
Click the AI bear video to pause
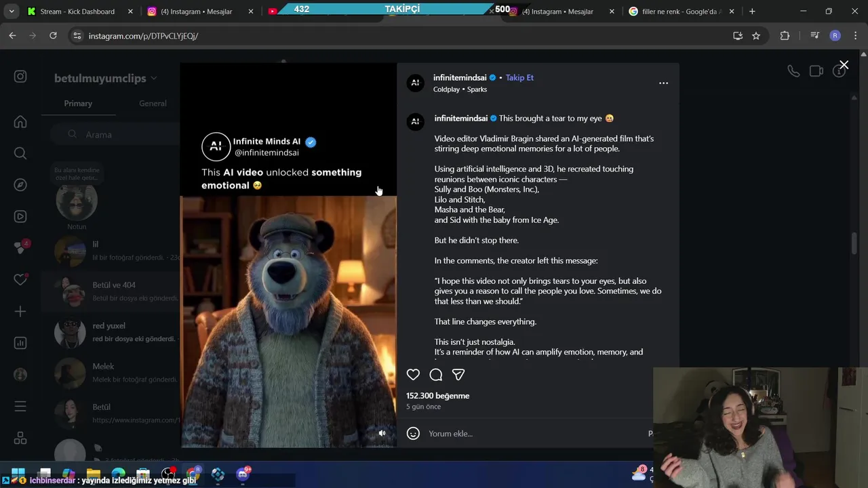pyautogui.click(x=288, y=321)
